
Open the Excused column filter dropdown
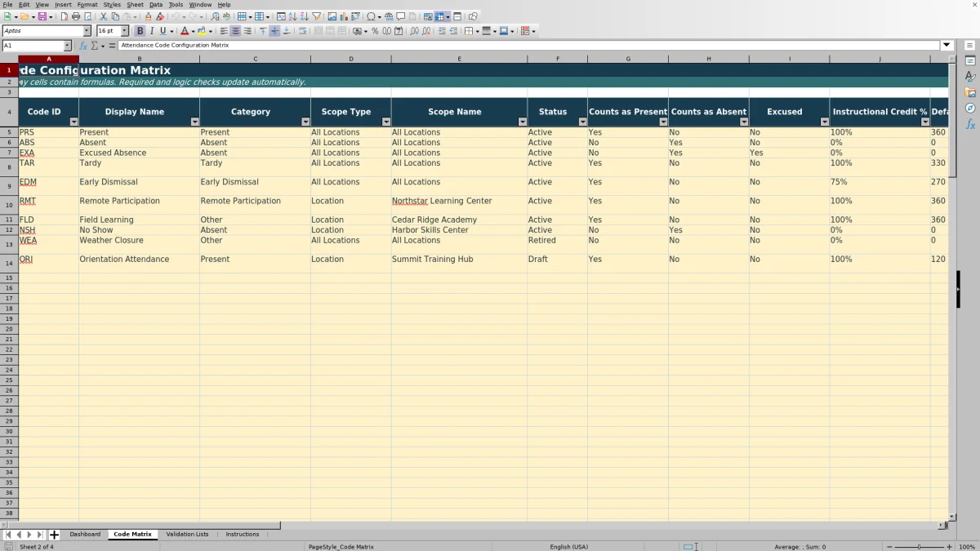tap(825, 122)
